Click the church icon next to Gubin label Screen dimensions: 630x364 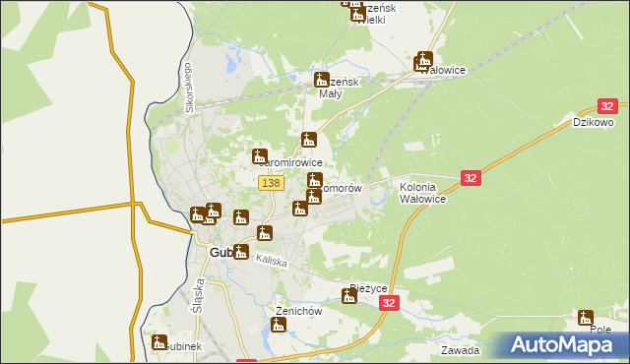click(x=241, y=252)
